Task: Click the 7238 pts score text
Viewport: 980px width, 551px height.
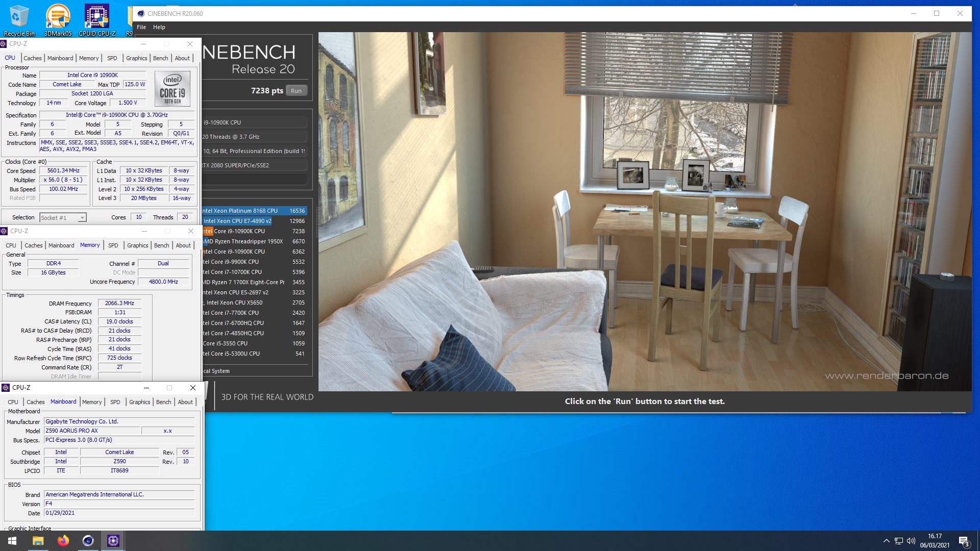Action: point(267,91)
